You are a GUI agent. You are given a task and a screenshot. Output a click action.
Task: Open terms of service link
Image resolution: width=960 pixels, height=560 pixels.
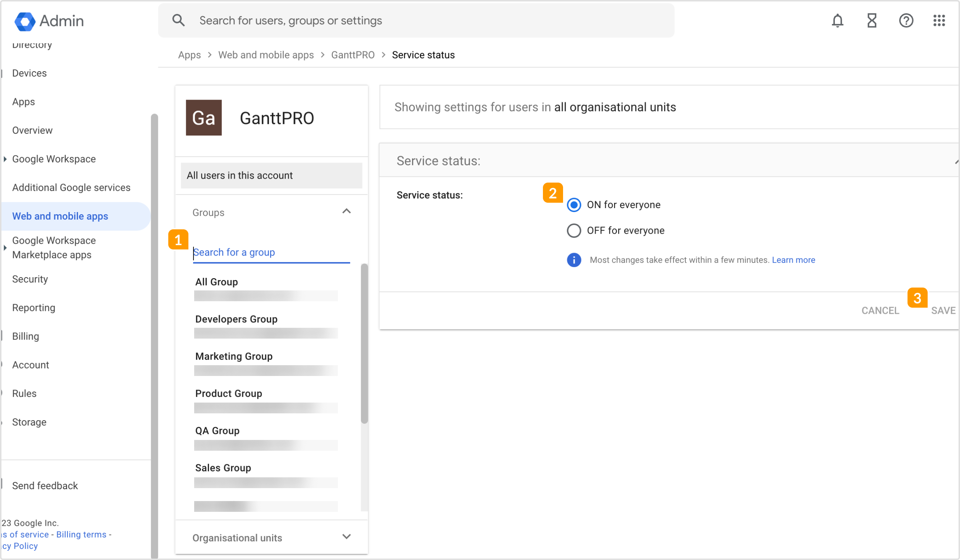coord(25,534)
